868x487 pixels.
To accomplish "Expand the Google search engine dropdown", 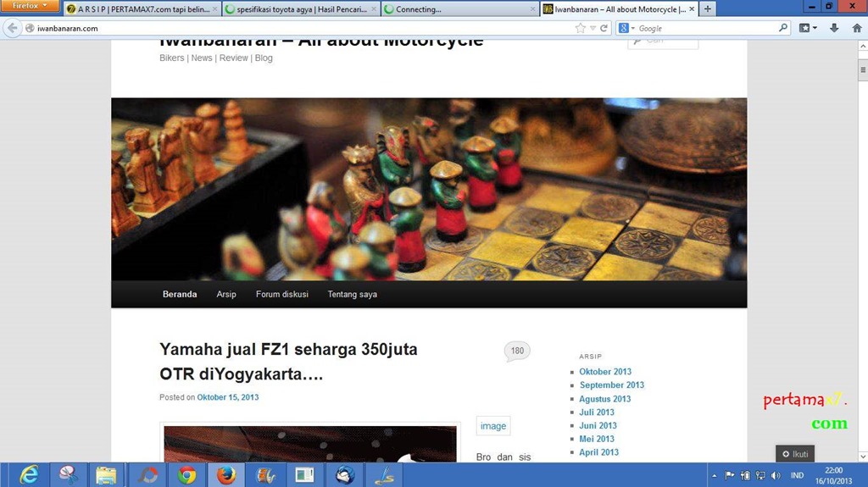I will click(627, 28).
